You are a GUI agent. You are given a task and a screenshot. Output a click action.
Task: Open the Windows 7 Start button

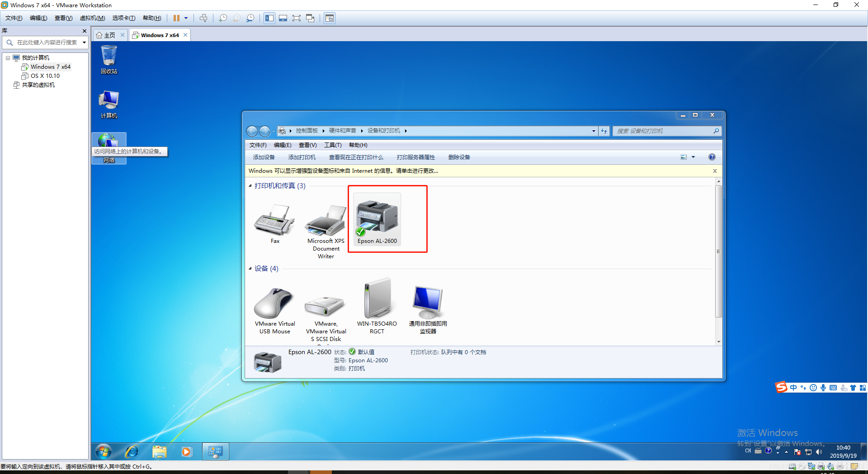coord(104,451)
